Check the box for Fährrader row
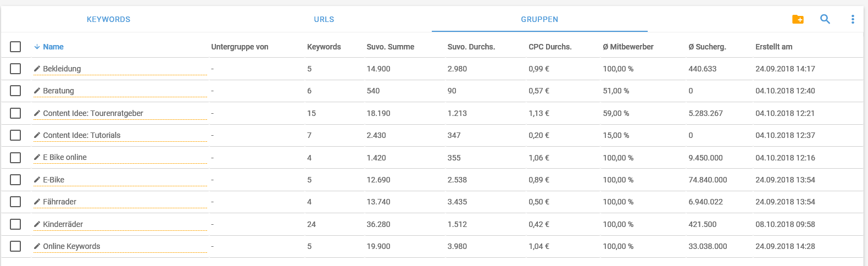The image size is (868, 266). (x=15, y=202)
